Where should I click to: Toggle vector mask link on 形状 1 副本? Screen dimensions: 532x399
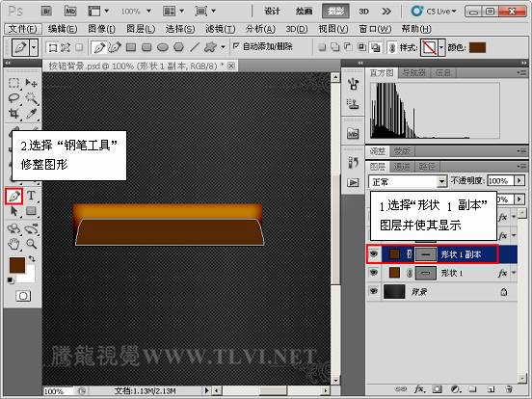click(x=410, y=253)
